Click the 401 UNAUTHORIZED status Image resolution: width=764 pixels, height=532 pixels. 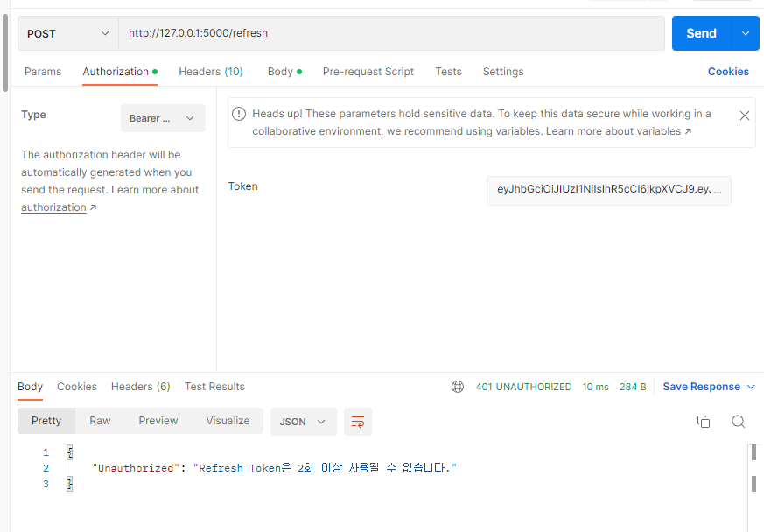524,387
